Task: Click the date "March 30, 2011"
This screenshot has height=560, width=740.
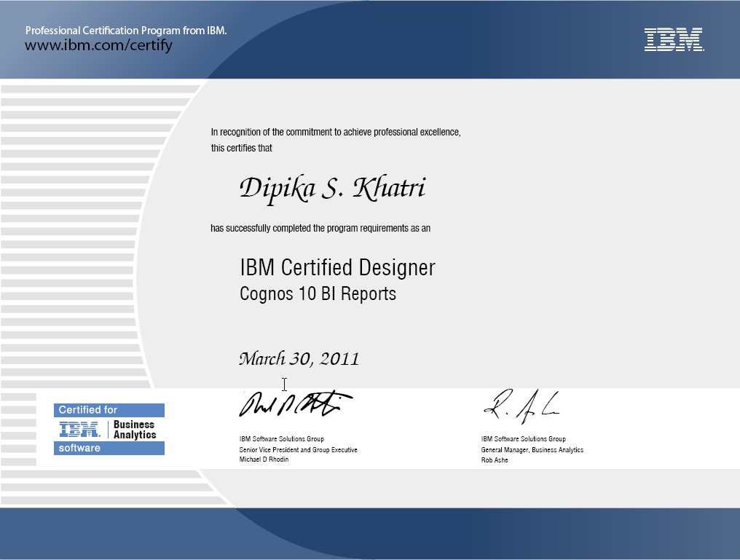Action: pos(299,358)
